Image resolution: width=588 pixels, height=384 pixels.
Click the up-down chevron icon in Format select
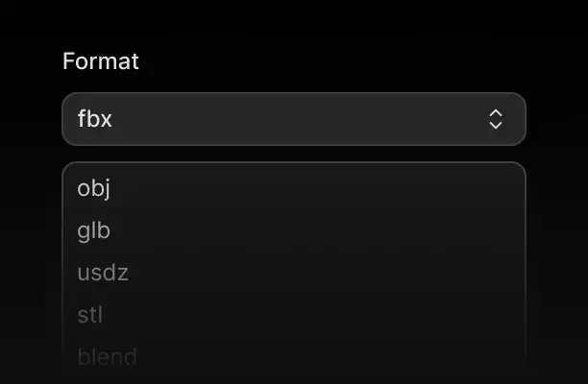tap(496, 119)
